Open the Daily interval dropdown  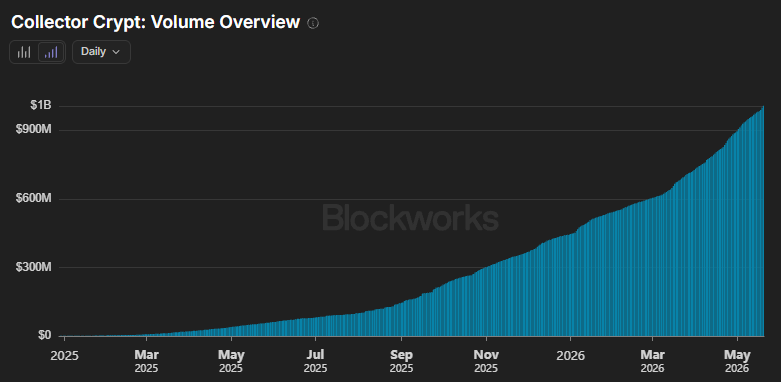coord(102,52)
